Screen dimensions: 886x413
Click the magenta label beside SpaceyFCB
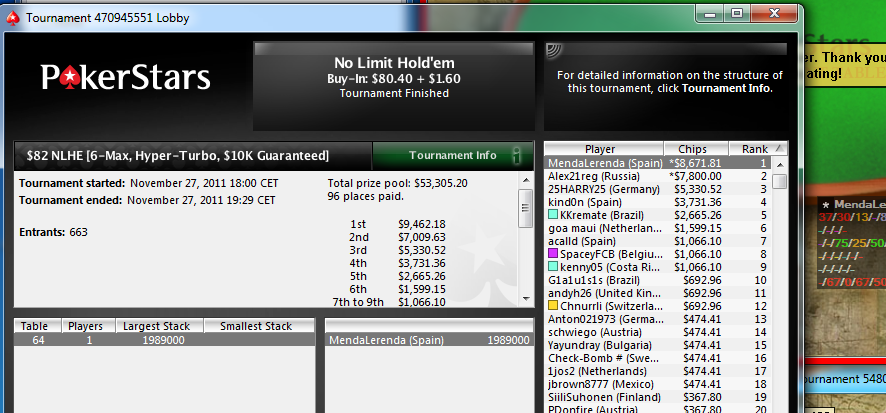(553, 254)
